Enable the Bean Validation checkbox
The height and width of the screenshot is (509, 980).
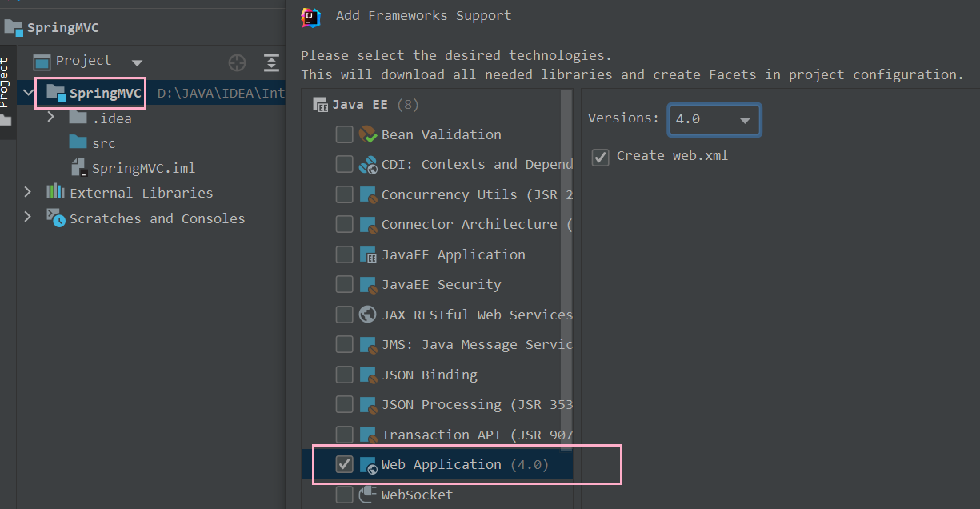tap(344, 134)
